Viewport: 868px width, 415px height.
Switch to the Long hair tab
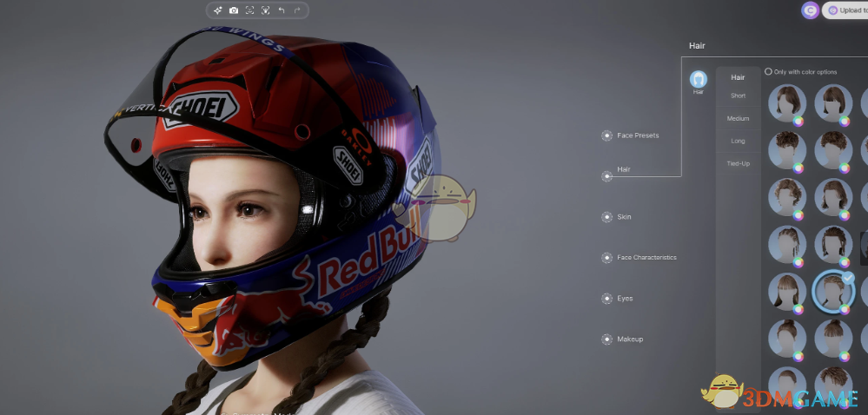click(738, 142)
